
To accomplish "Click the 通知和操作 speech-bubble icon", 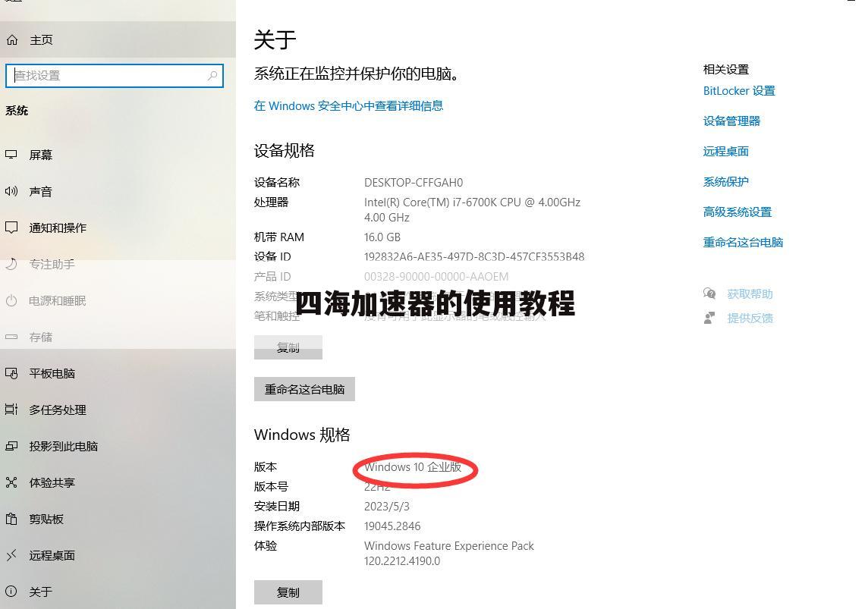I will coord(11,228).
